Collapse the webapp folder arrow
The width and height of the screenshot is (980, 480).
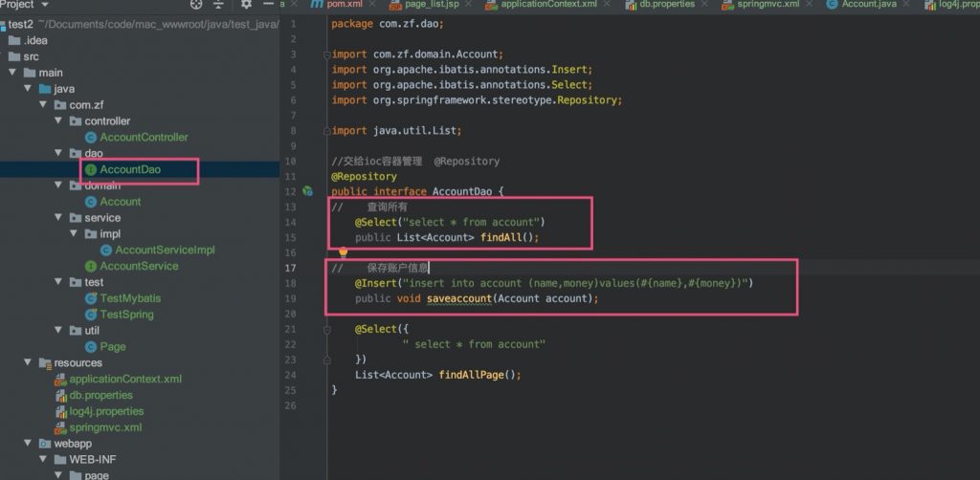pyautogui.click(x=28, y=443)
